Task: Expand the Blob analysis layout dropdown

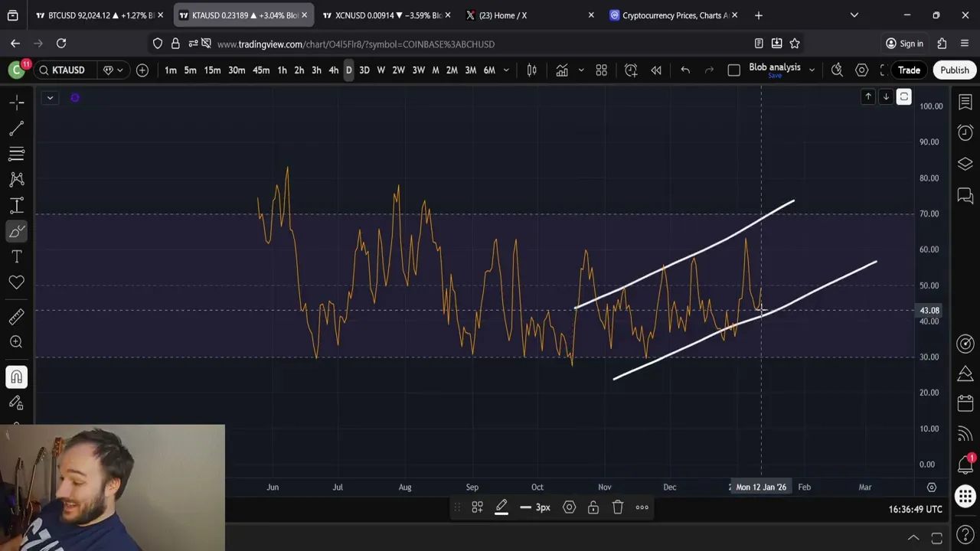Action: [812, 70]
